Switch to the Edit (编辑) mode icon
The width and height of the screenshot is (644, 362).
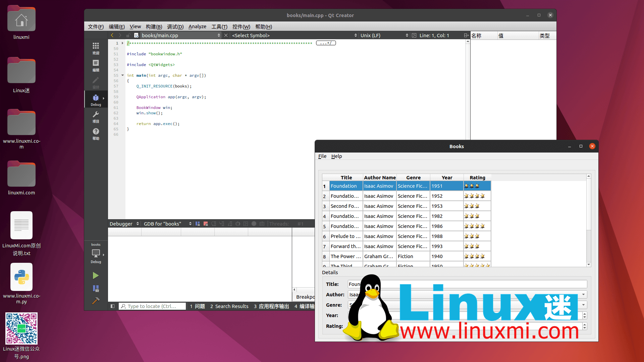96,65
